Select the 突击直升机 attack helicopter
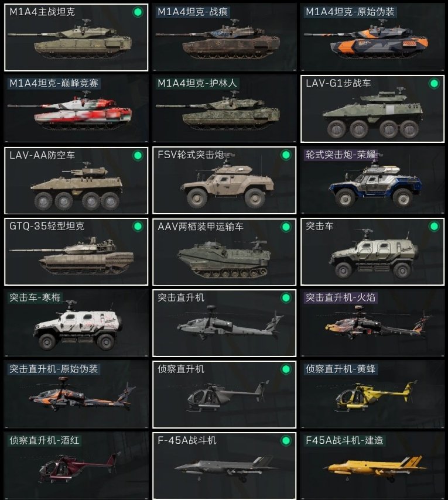This screenshot has height=500, width=448. [224, 323]
